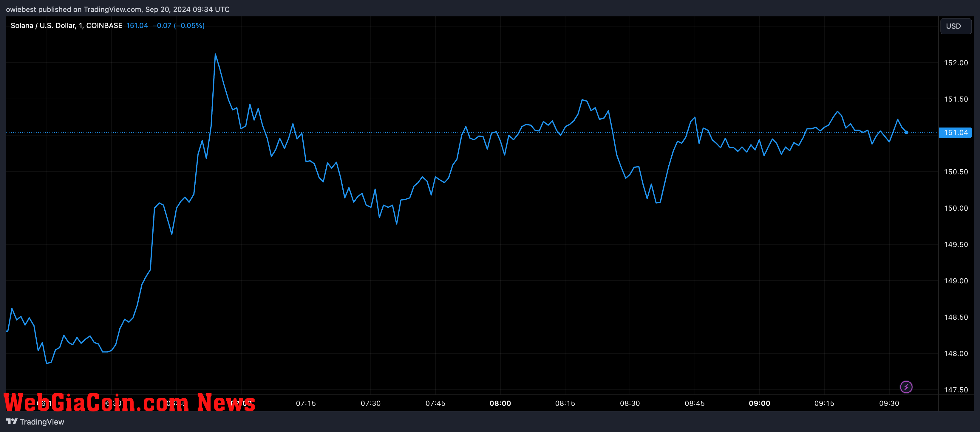This screenshot has width=980, height=432.
Task: Open the USD currency selector
Action: [956, 26]
